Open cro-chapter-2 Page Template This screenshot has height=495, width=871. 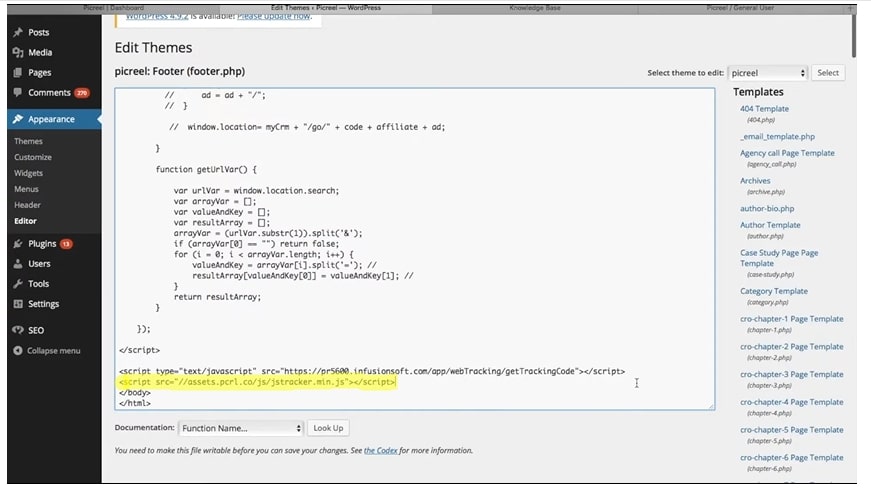(792, 347)
